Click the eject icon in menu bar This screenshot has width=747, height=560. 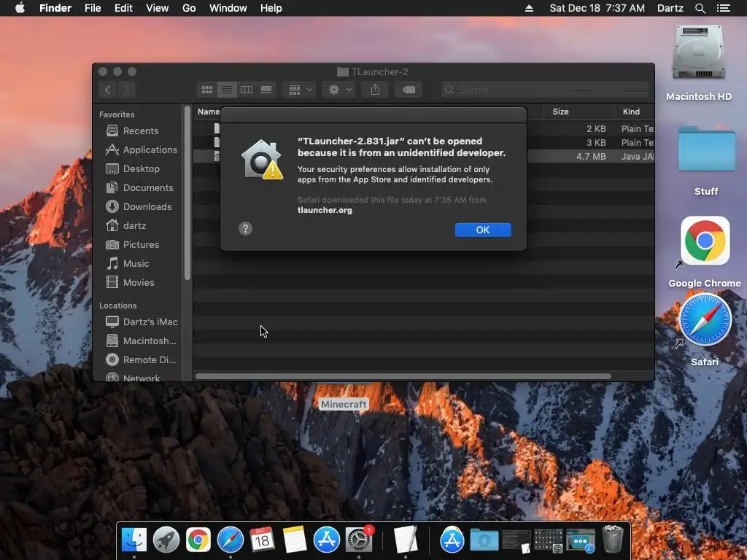[x=529, y=8]
